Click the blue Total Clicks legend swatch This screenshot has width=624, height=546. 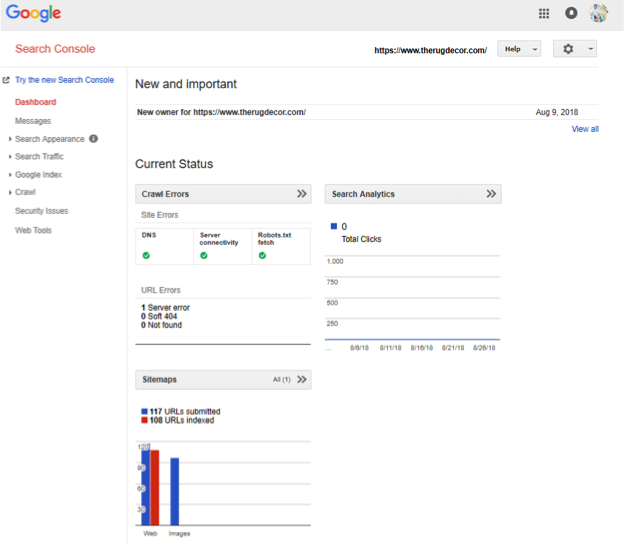334,226
